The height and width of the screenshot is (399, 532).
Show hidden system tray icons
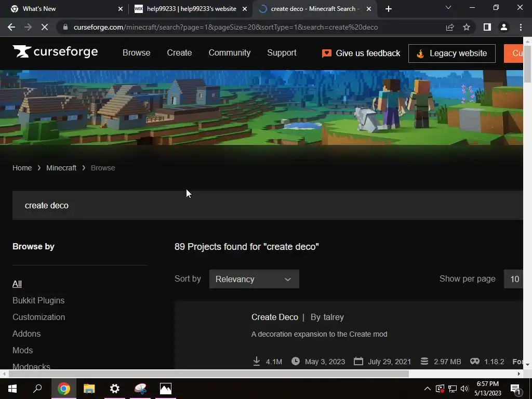coord(428,389)
